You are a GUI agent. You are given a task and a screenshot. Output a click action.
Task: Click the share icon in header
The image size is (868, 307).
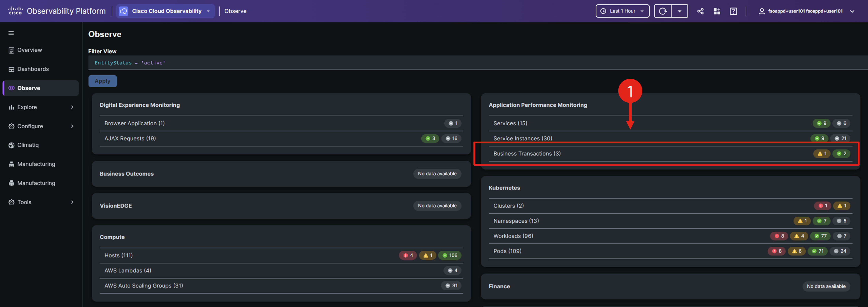[x=700, y=11]
